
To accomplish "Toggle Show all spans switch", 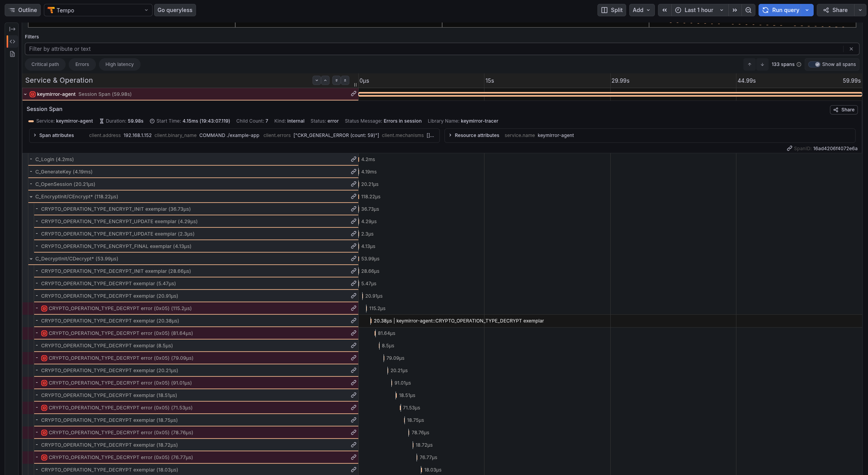I will pyautogui.click(x=814, y=64).
